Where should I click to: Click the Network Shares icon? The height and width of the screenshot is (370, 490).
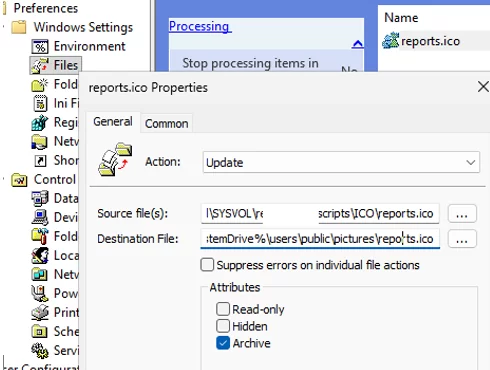40,142
